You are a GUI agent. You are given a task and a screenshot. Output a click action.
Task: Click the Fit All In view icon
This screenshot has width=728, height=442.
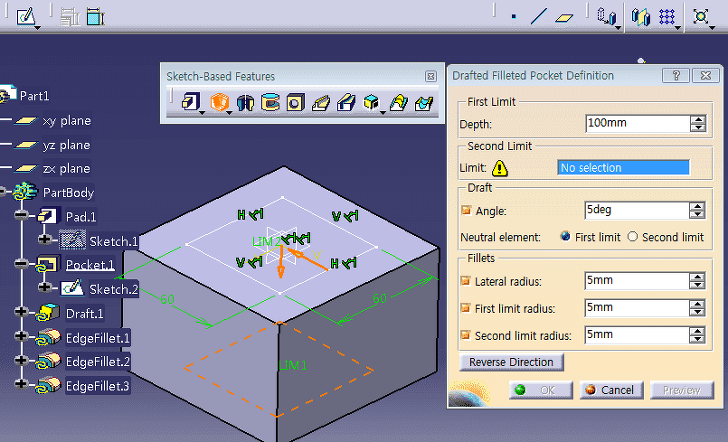coord(701,17)
